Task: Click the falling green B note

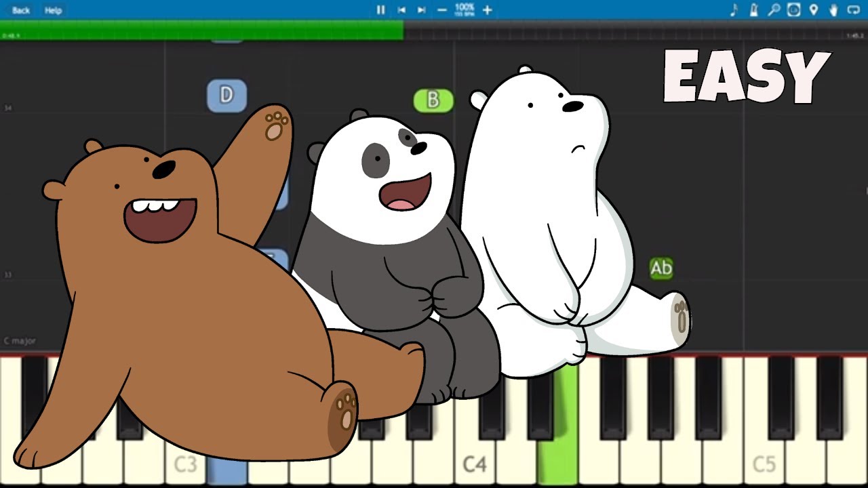Action: [433, 100]
